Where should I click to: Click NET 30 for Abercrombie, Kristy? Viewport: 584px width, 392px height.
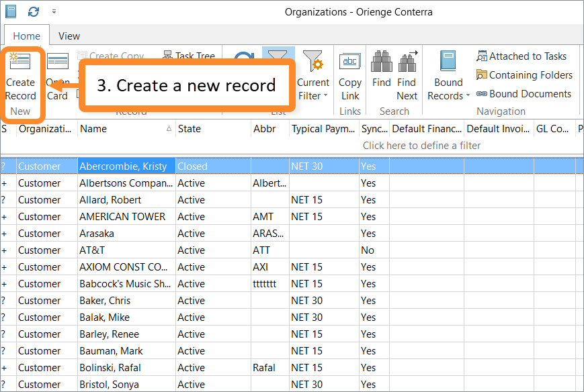coord(324,166)
